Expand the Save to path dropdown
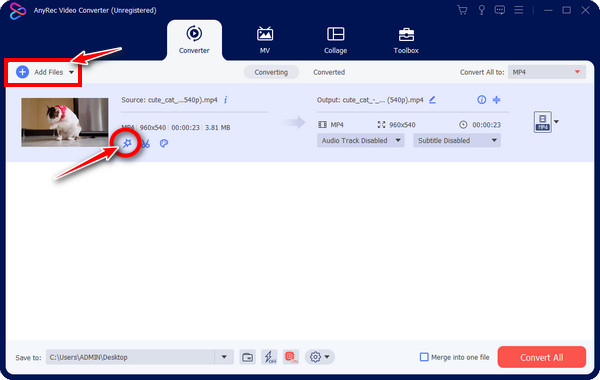 coord(224,357)
